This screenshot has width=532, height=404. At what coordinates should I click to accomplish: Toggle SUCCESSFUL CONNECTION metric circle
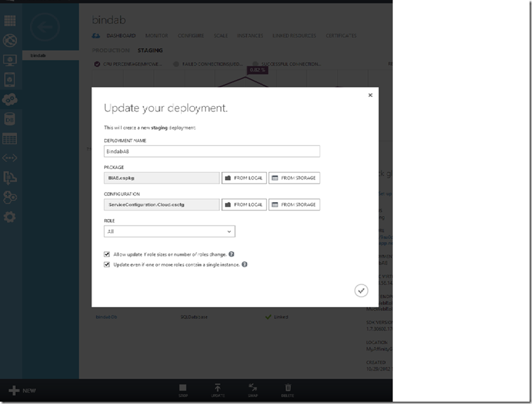[255, 64]
